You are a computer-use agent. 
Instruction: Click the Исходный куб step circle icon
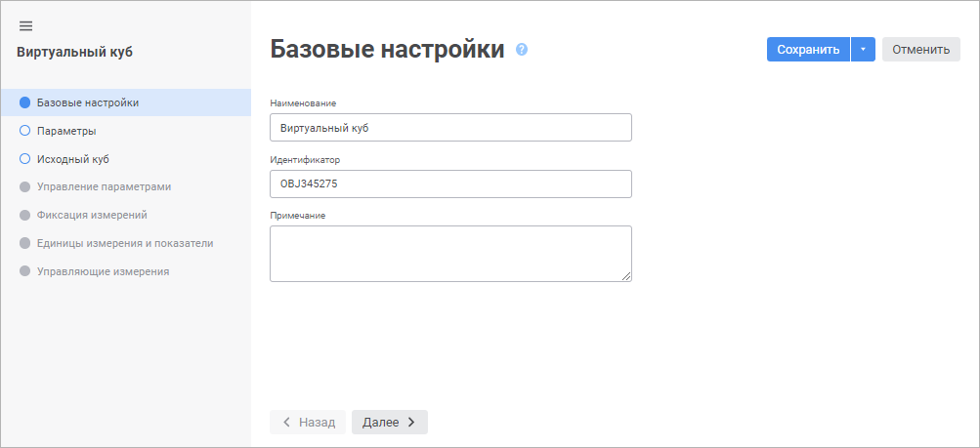point(25,158)
